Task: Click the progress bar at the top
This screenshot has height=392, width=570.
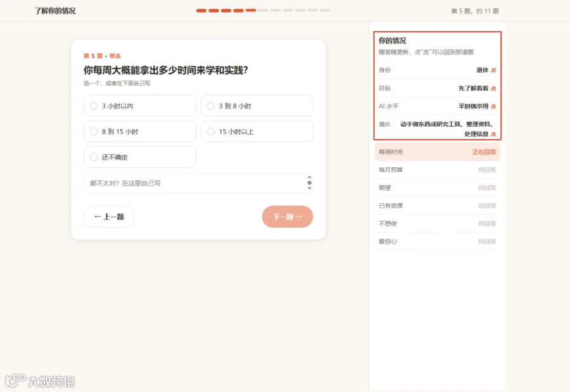Action: (x=263, y=11)
